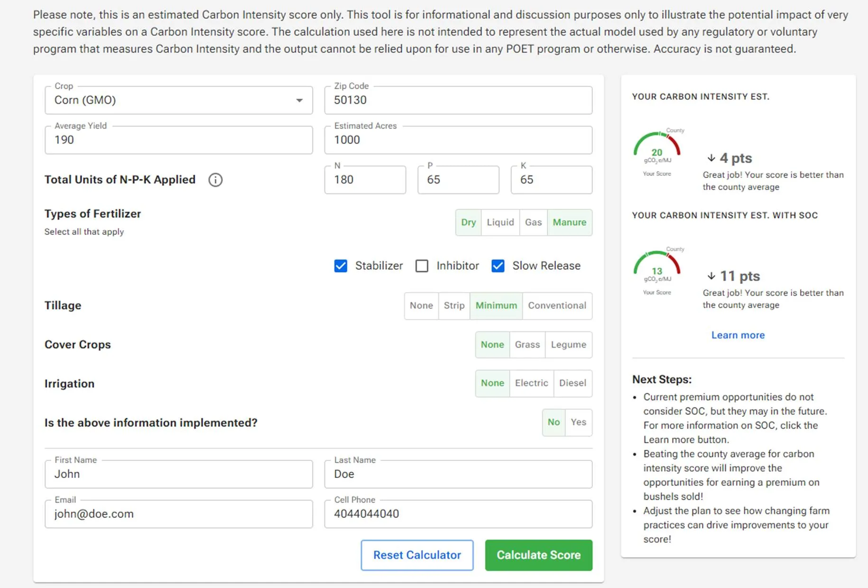Focus the Estimated Acres field
The image size is (868, 588).
click(x=458, y=140)
